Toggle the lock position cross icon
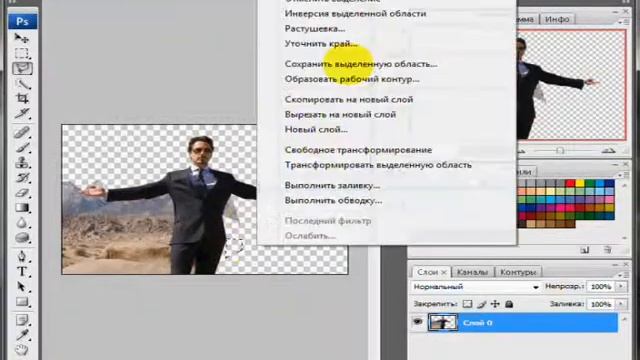This screenshot has height=360, width=640. 495,304
